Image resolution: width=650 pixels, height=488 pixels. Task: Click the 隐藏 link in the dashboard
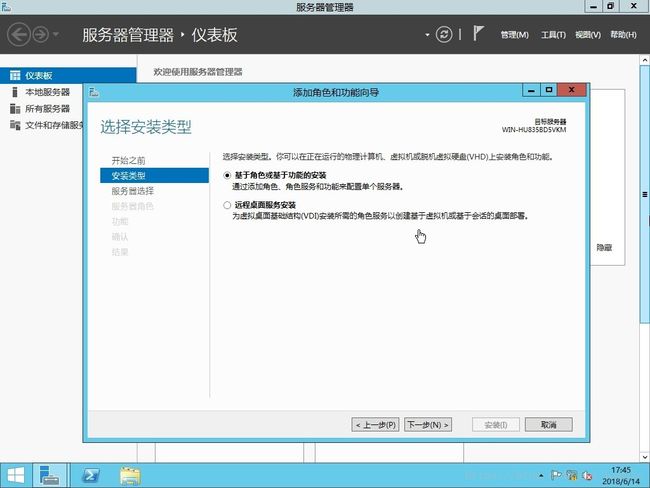click(x=604, y=248)
